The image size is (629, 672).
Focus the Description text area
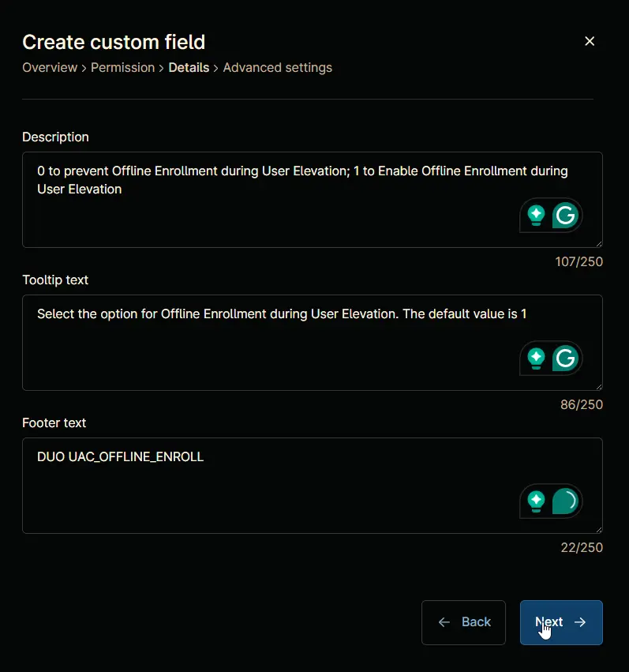point(313,200)
